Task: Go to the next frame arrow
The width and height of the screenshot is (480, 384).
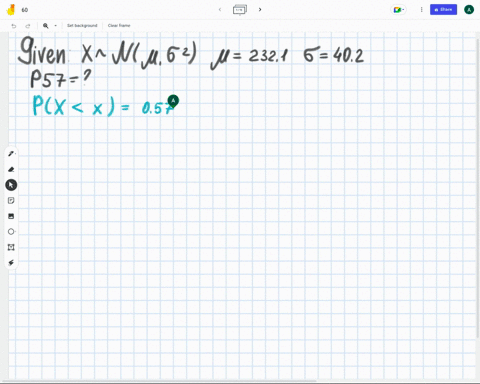Action: tap(260, 9)
